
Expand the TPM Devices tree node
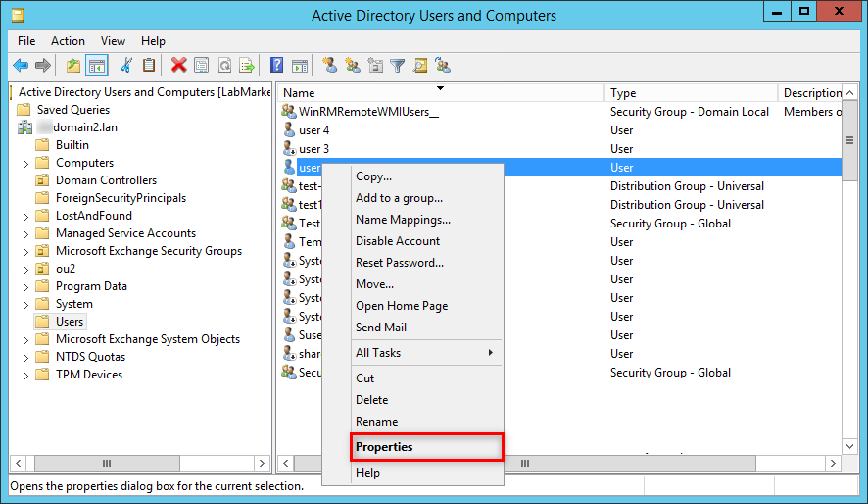25,376
